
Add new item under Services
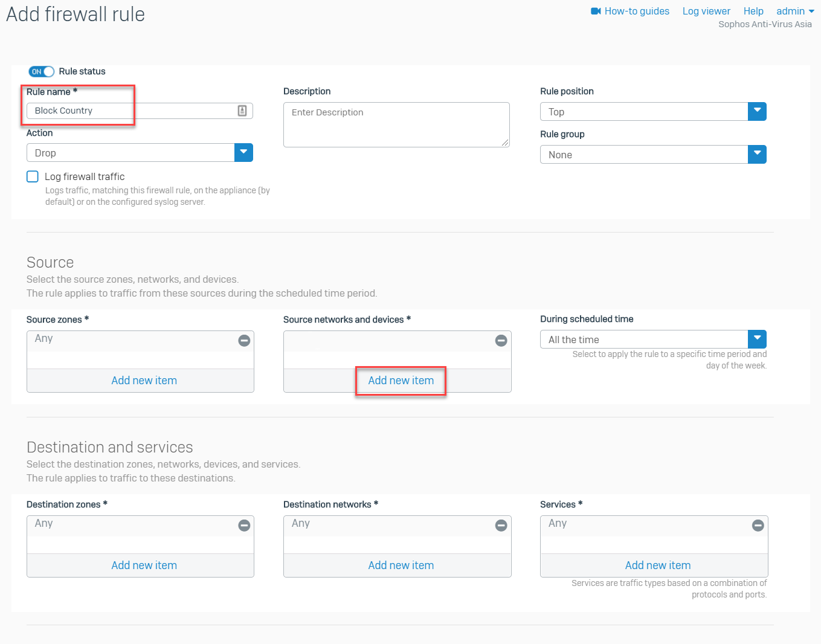657,565
